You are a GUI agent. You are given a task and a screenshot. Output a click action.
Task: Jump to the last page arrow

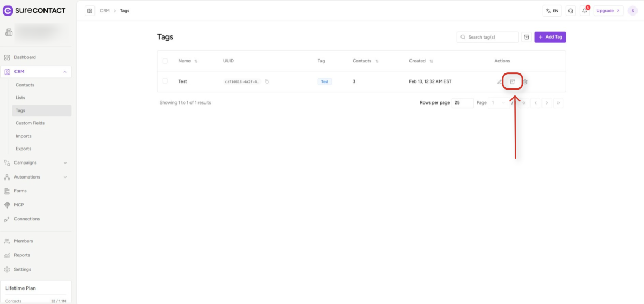tap(559, 102)
